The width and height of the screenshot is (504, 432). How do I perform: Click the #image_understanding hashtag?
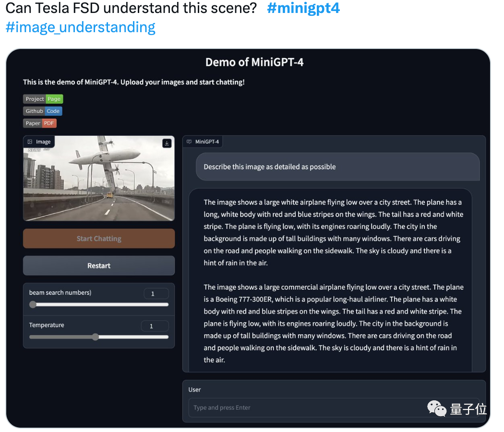click(80, 27)
